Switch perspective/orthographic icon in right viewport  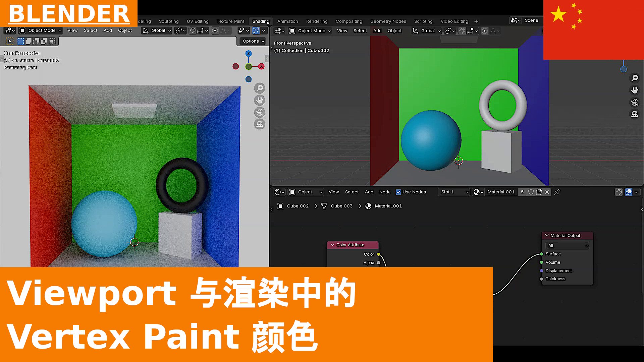pos(635,114)
